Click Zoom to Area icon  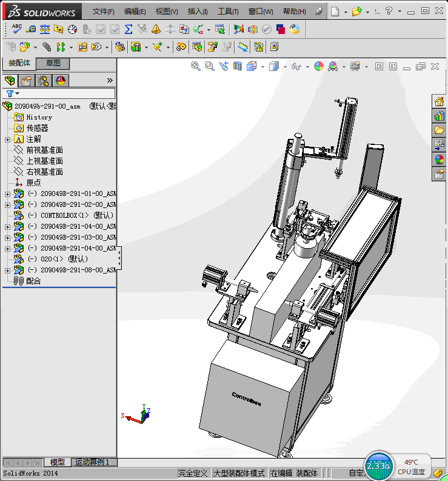pos(209,66)
